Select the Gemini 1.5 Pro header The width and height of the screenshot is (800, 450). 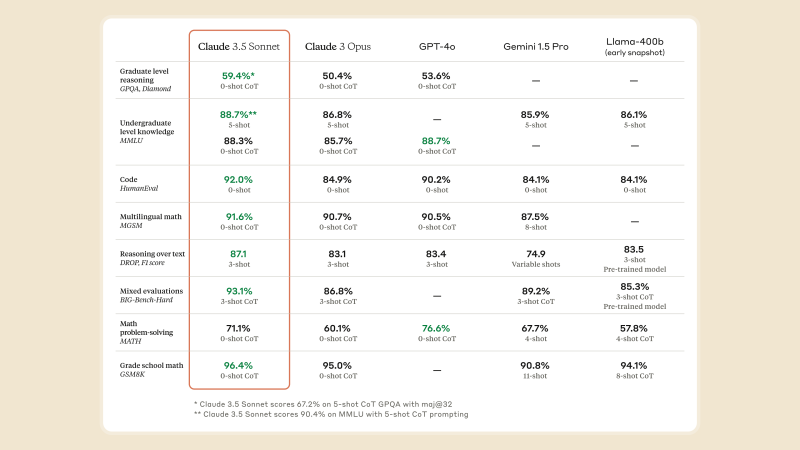point(536,46)
